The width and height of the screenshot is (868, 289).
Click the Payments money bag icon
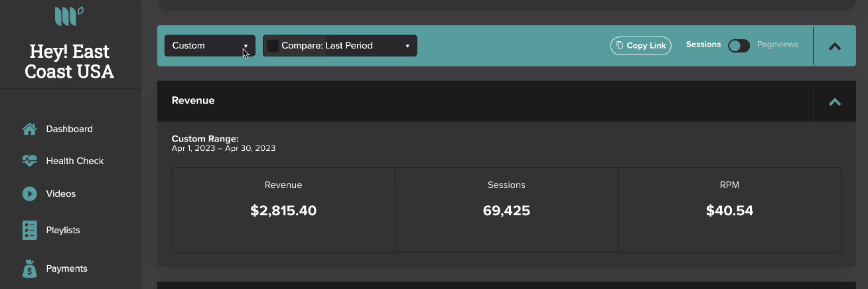tap(29, 268)
